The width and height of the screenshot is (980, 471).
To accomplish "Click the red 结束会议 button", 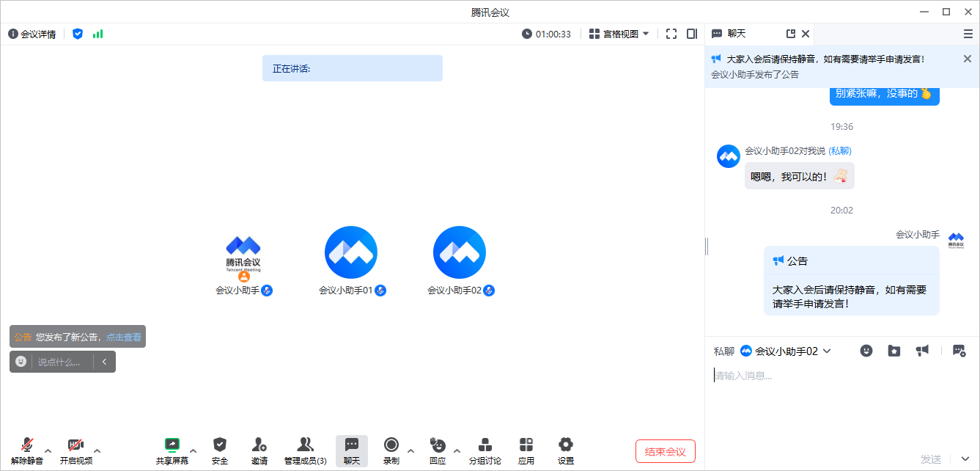I will pyautogui.click(x=666, y=451).
